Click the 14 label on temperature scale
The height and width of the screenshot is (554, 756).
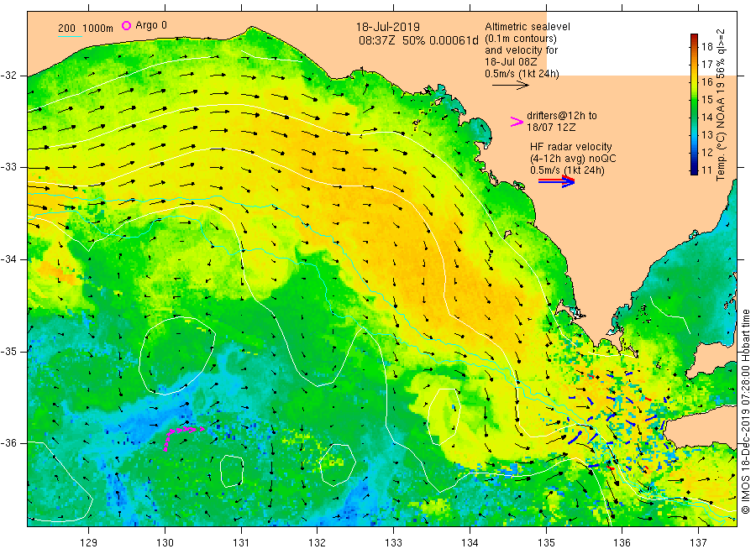706,117
